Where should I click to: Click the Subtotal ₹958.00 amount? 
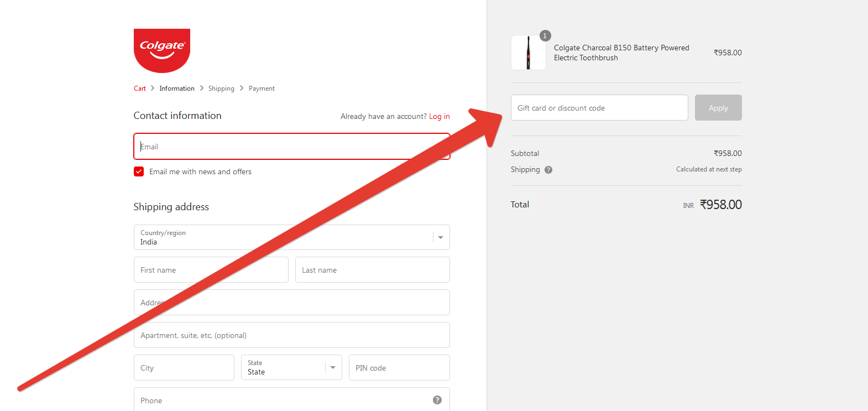click(x=728, y=153)
